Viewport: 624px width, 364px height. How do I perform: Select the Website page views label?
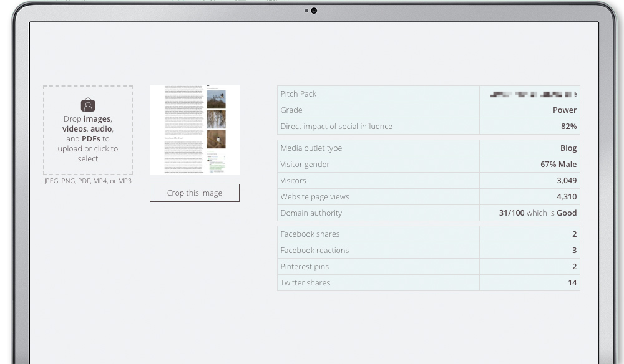click(314, 197)
